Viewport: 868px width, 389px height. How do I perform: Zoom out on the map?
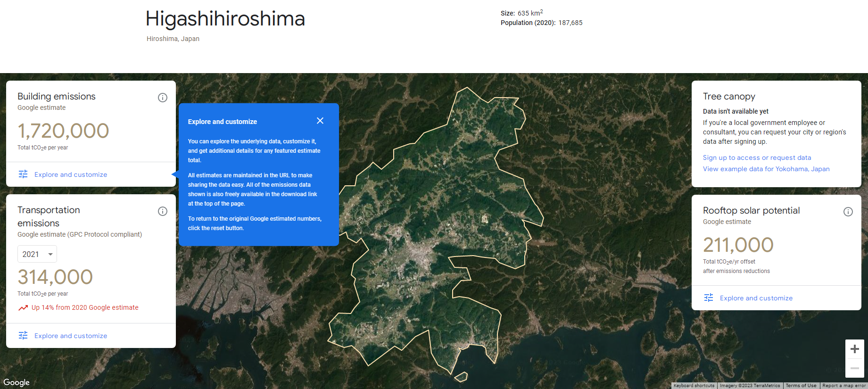pyautogui.click(x=854, y=368)
